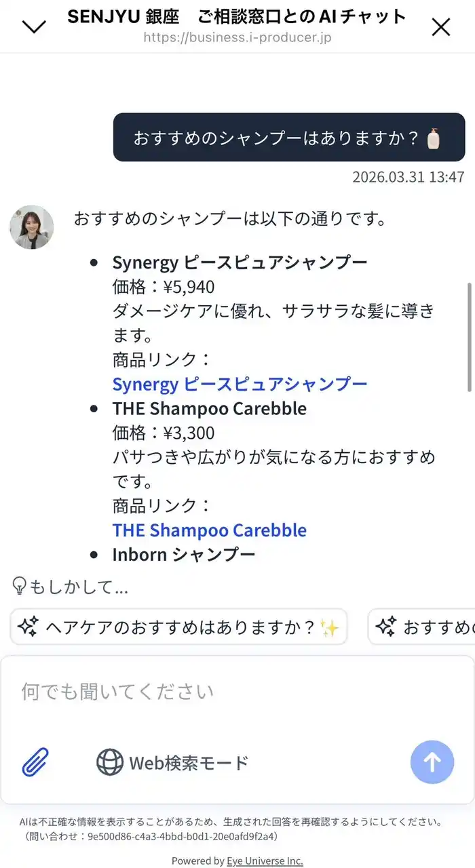Select the ヘアケアのおすすめはありますか？ suggestion
The width and height of the screenshot is (475, 868).
180,627
